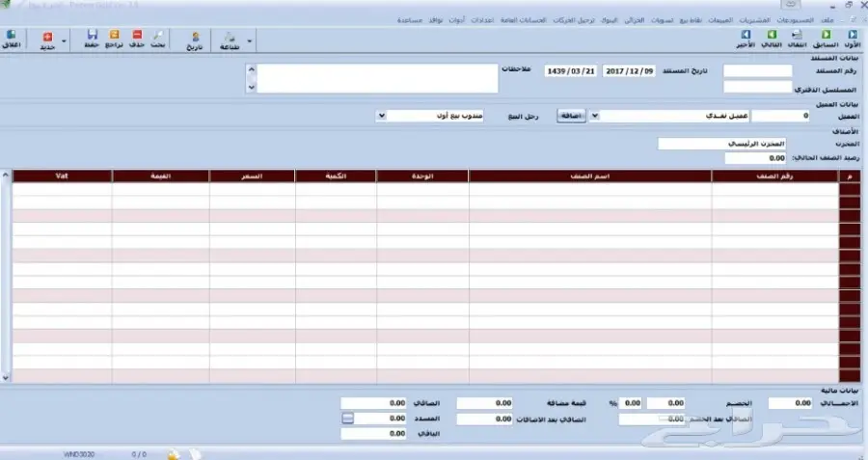The height and width of the screenshot is (460, 868).
Task: Click the حذف (Delete) red icon
Action: 136,41
